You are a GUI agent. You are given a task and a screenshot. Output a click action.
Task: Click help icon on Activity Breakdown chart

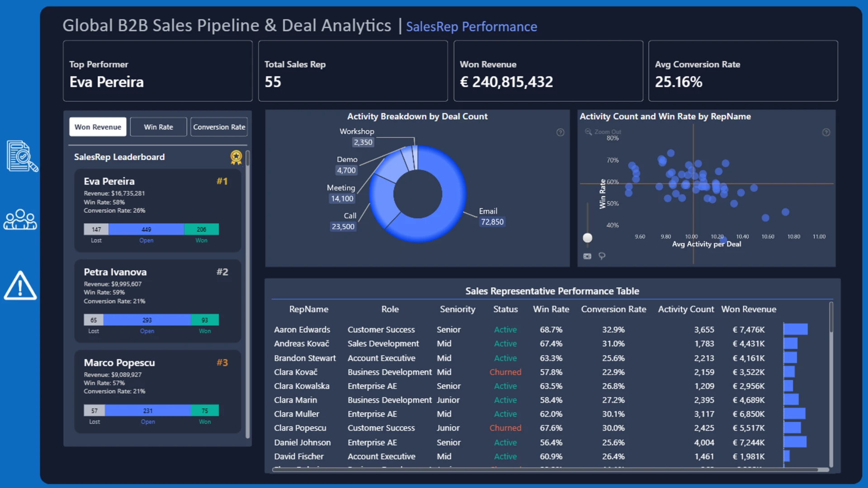click(x=560, y=132)
